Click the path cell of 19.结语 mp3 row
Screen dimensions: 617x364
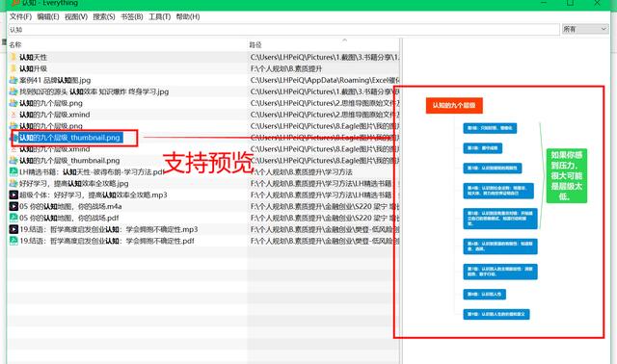(324, 229)
